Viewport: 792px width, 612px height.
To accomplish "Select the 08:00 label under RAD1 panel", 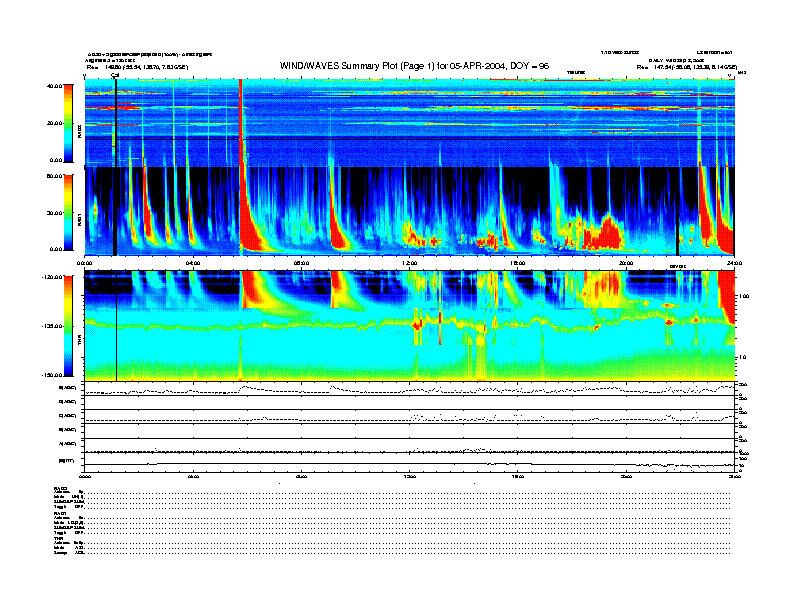I will coord(301,263).
